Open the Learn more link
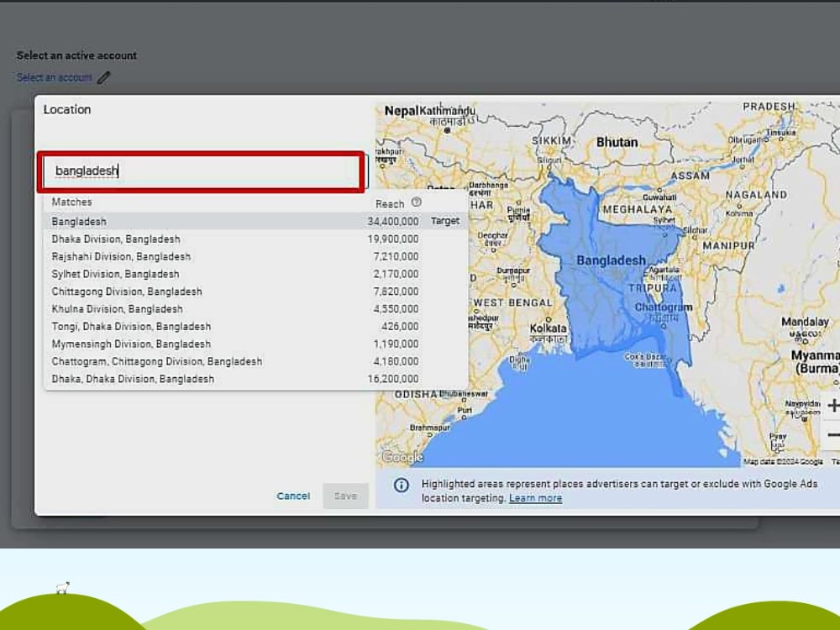840x630 pixels. [x=535, y=498]
